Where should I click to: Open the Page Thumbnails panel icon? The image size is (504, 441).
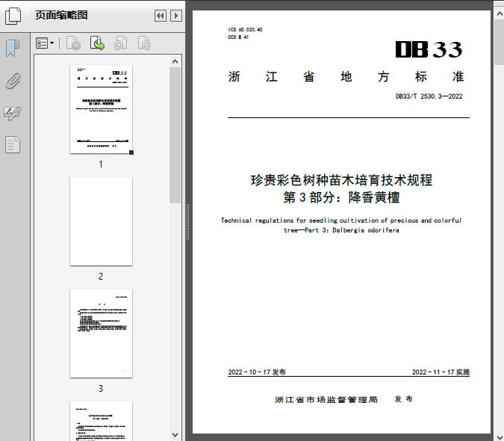click(13, 16)
